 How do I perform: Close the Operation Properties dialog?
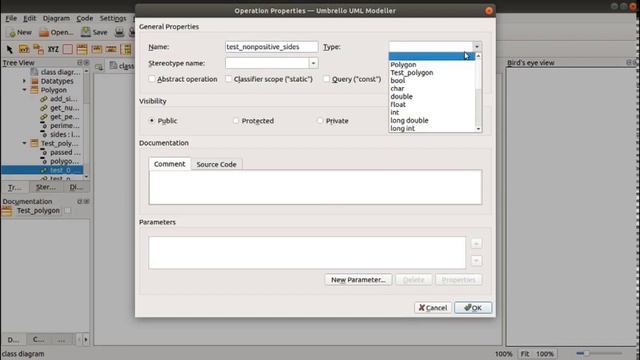[x=489, y=11]
